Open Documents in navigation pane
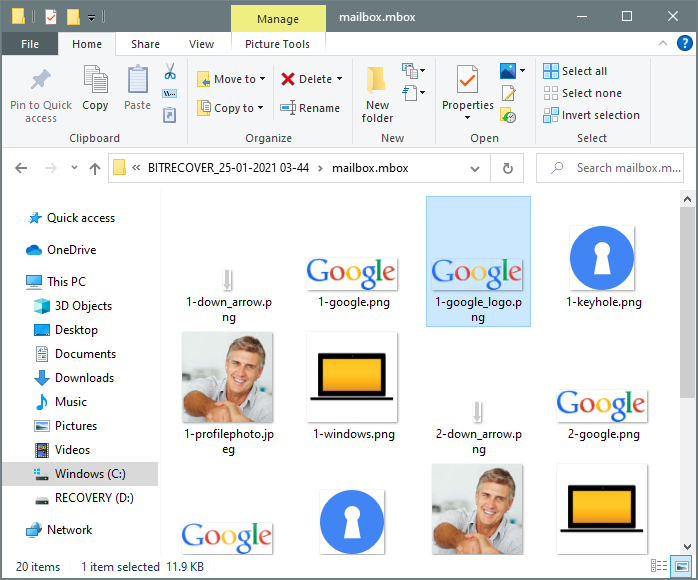Viewport: 698px width, 580px height. tap(85, 354)
